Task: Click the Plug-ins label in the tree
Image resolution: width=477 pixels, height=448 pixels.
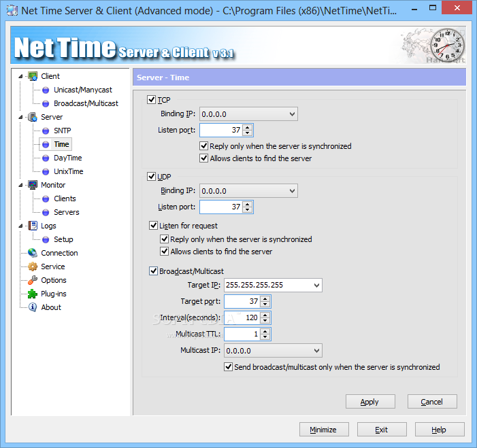Action: (x=54, y=294)
